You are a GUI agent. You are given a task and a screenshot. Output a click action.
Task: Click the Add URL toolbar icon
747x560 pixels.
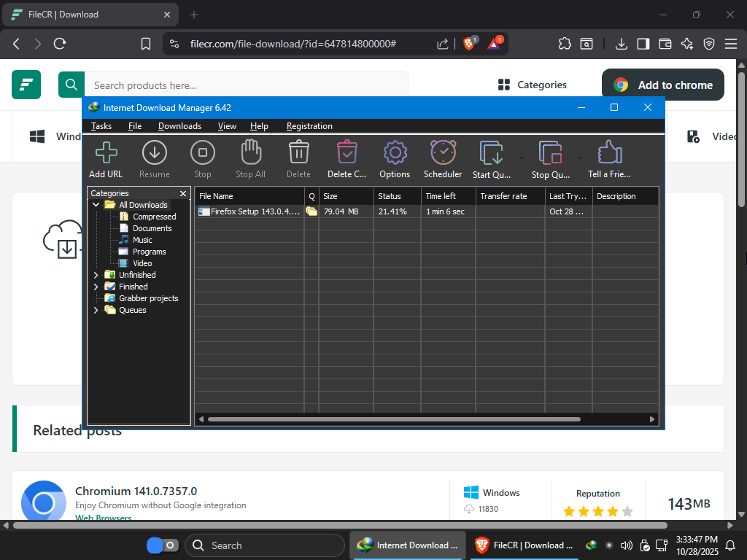(x=106, y=154)
